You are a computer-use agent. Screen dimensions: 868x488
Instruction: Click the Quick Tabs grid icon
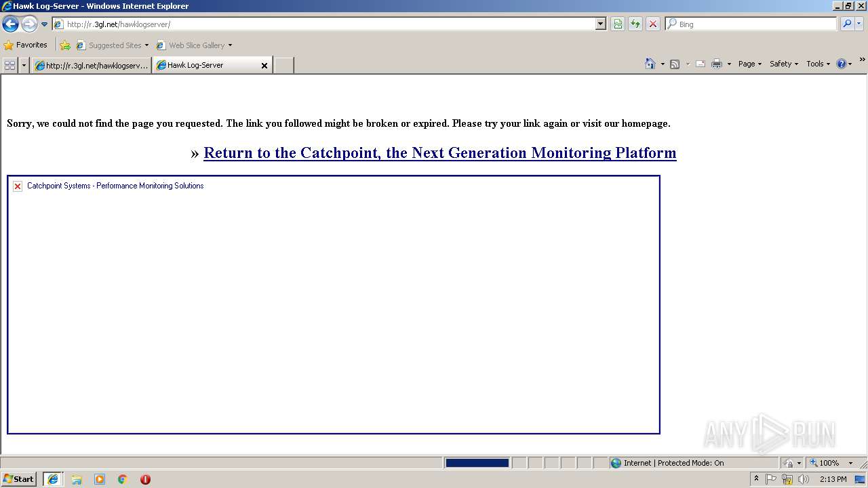pyautogui.click(x=9, y=65)
